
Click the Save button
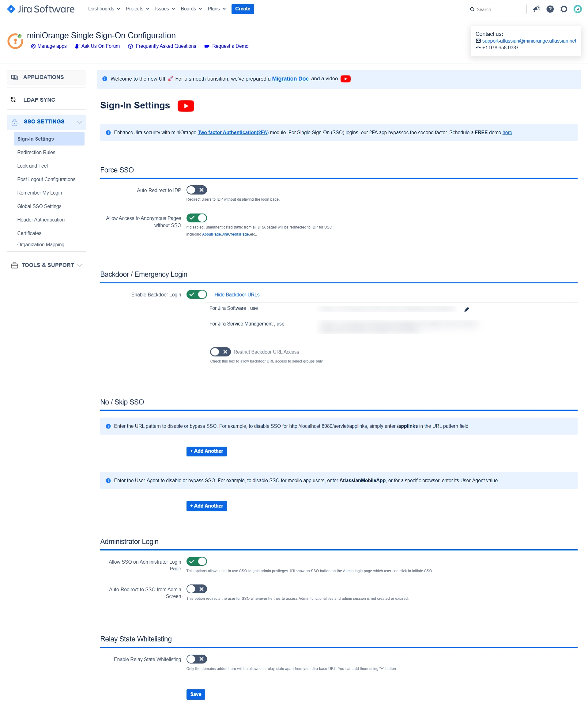coord(196,694)
